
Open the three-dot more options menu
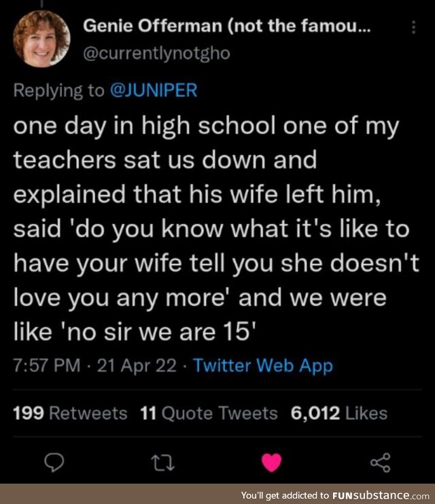tap(415, 28)
